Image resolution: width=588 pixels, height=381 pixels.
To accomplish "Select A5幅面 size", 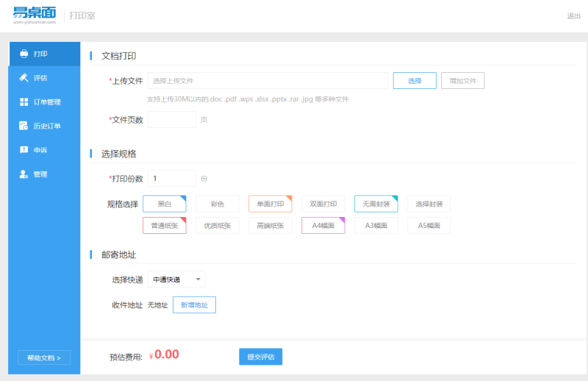I will click(x=429, y=226).
